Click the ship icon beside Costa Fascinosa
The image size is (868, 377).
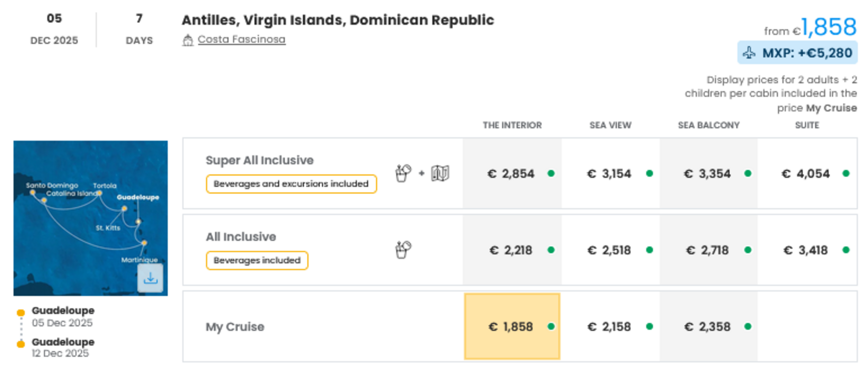click(x=188, y=40)
